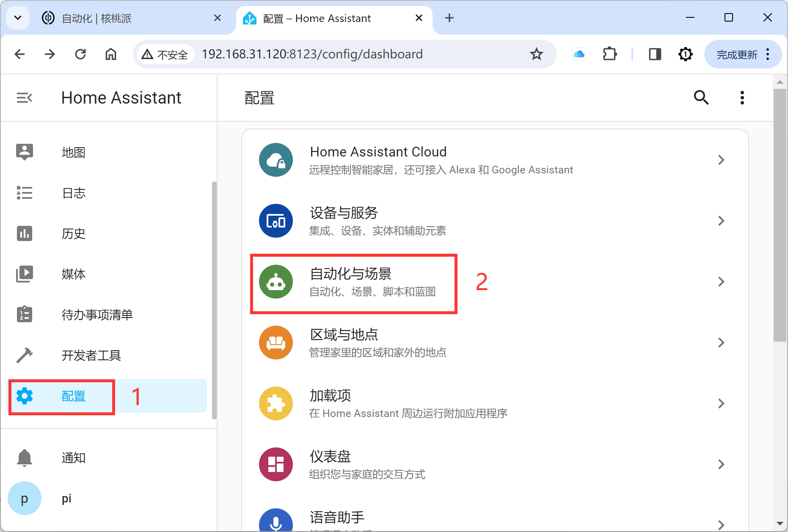Expand the 区域与地点 row chevron
Image resolution: width=788 pixels, height=532 pixels.
(x=721, y=343)
